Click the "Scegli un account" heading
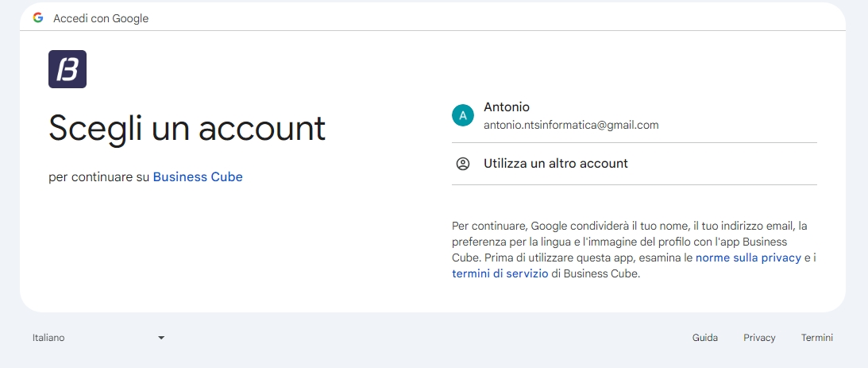Image resolution: width=868 pixels, height=368 pixels. [187, 127]
